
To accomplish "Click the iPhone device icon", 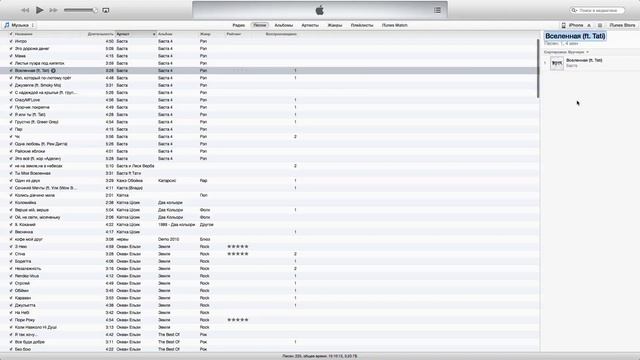I will click(x=564, y=25).
